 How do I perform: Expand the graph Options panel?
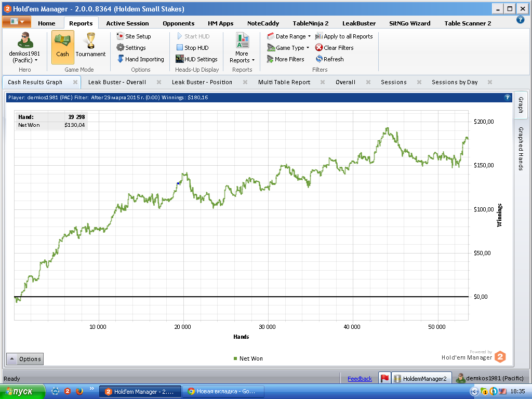click(x=25, y=359)
